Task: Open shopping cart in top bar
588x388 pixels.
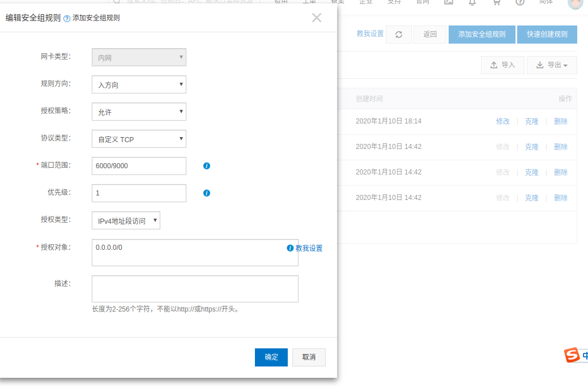Action: [x=496, y=2]
